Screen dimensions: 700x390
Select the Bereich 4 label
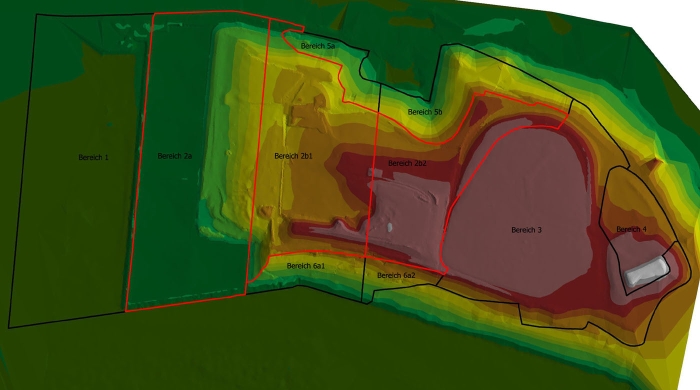coord(631,229)
